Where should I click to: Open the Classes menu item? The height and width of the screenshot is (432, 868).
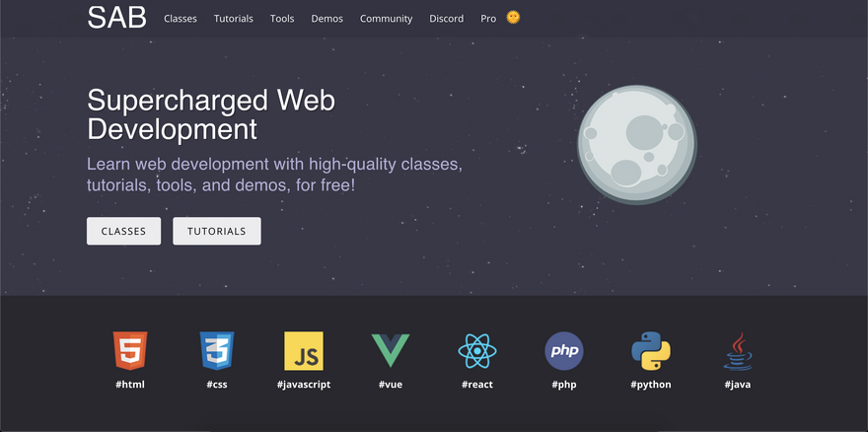[181, 19]
